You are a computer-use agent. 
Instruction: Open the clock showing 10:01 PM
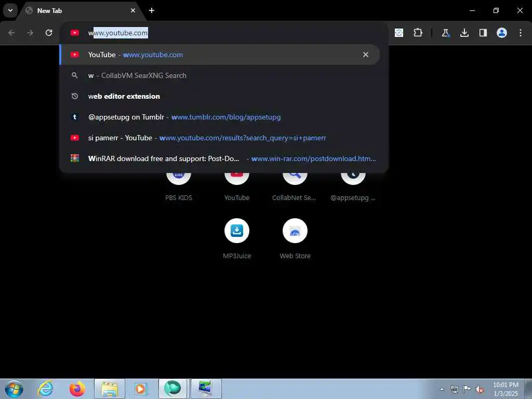(x=506, y=389)
